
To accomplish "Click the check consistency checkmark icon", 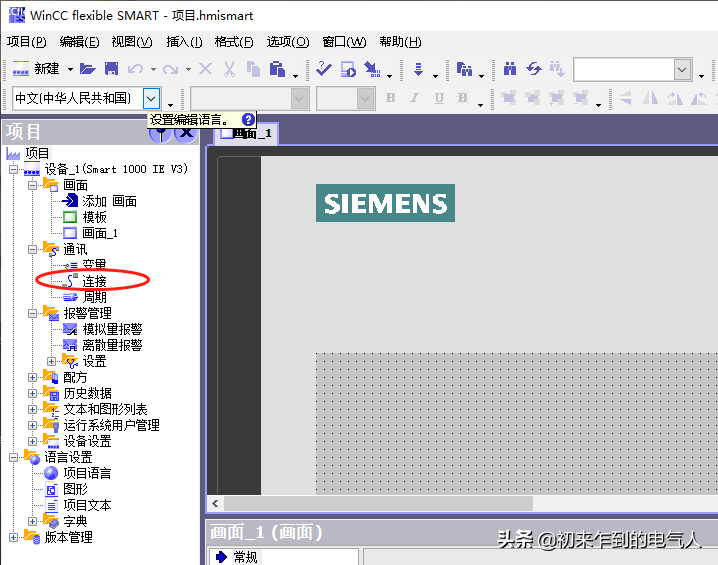I will point(324,69).
